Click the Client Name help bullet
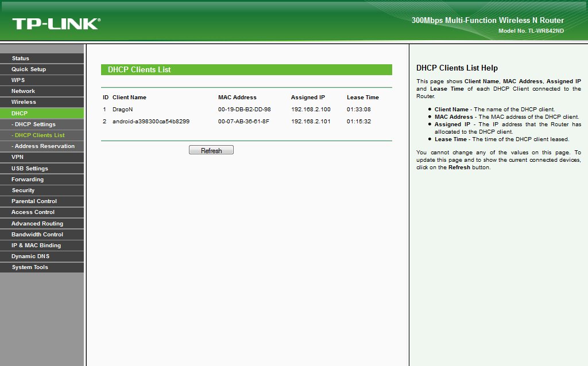The width and height of the screenshot is (588, 366). tap(494, 110)
